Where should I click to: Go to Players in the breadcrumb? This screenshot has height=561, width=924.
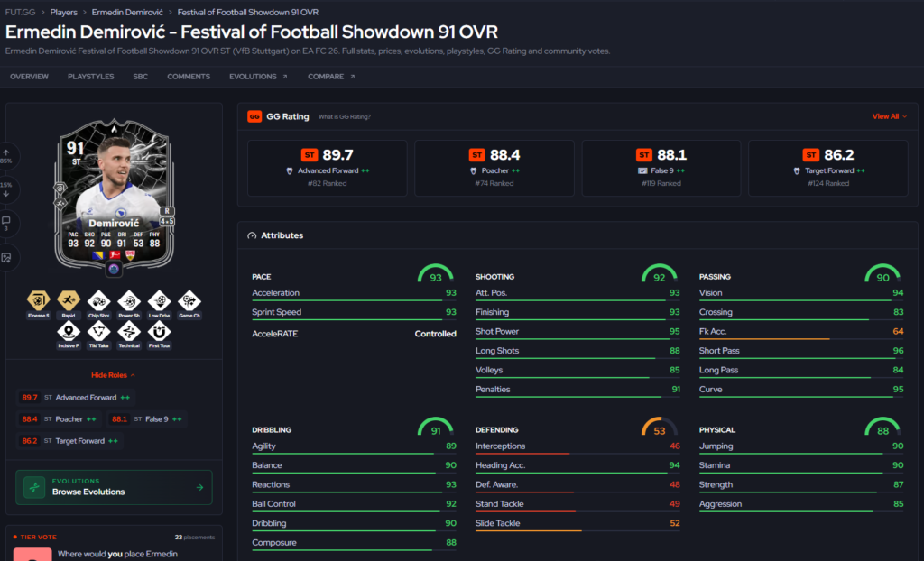pos(64,12)
